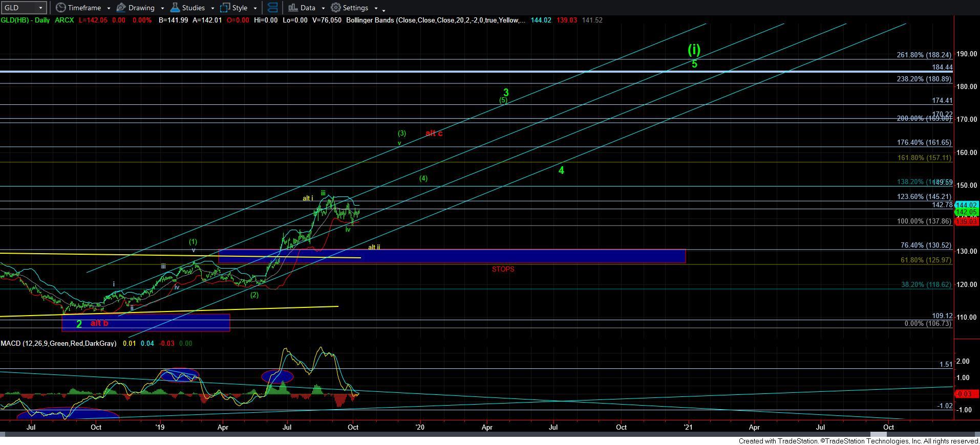
Task: Open the Data menu
Action: [308, 8]
